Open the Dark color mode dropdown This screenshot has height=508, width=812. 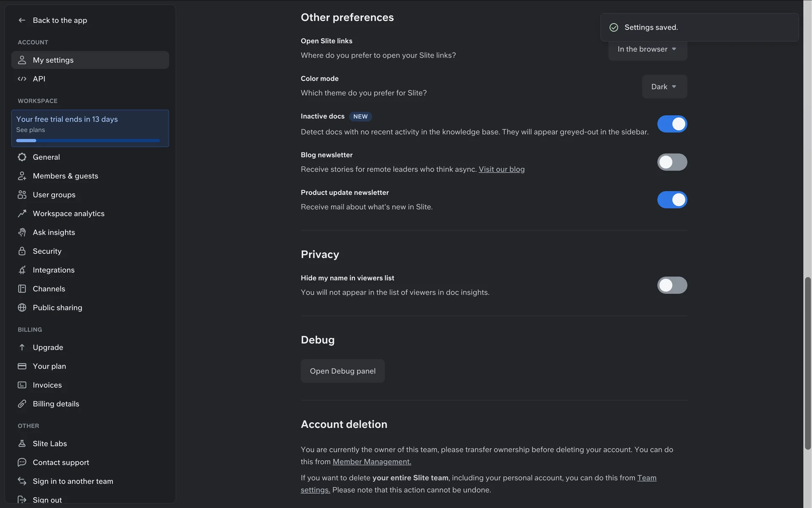[664, 87]
